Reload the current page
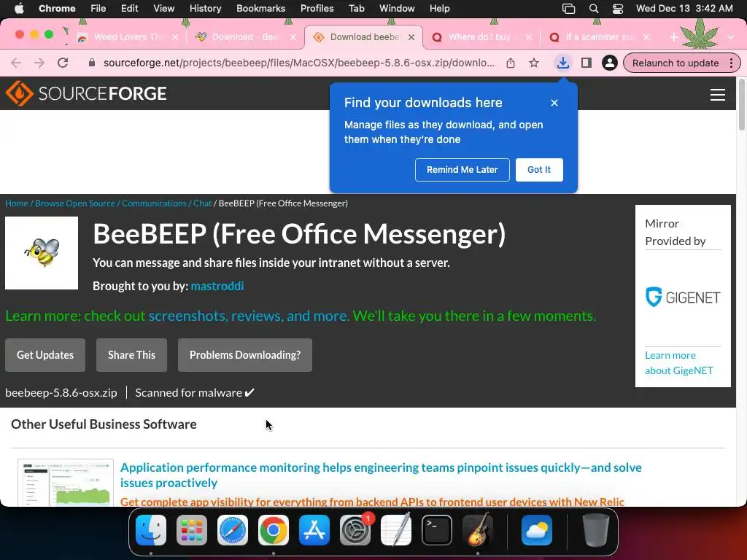The image size is (747, 560). tap(63, 63)
